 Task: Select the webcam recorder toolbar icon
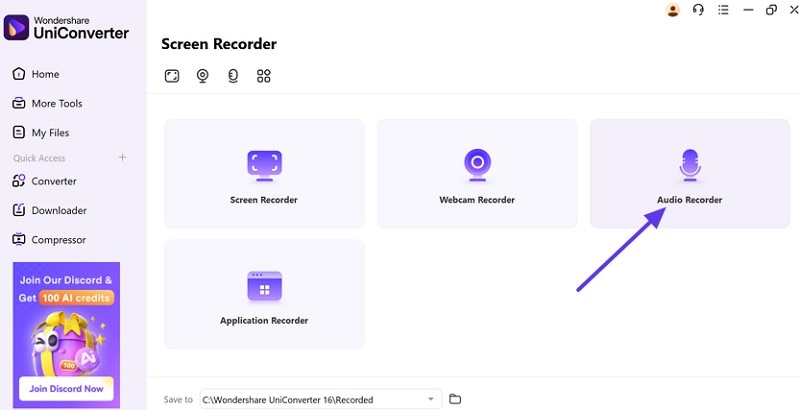click(203, 76)
